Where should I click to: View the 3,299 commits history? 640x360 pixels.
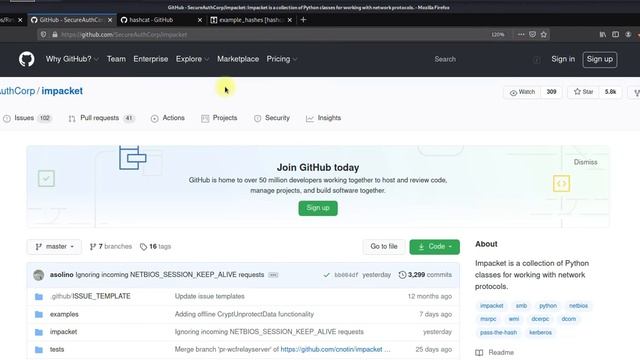(x=425, y=275)
